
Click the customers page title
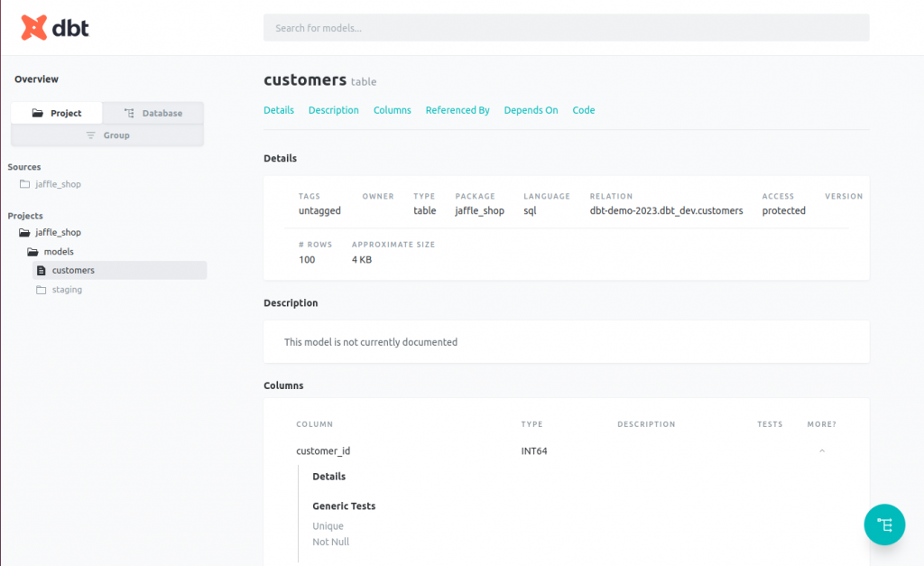point(305,79)
